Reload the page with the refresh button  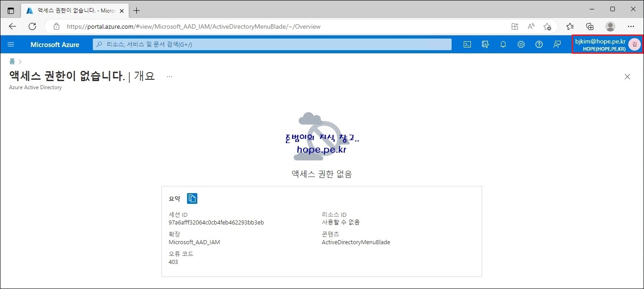[x=32, y=26]
